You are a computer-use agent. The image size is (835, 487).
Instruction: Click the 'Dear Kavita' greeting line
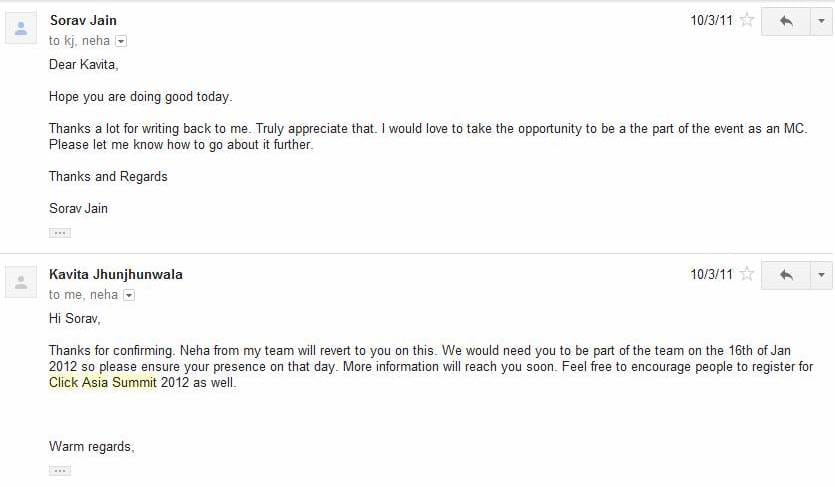point(84,64)
